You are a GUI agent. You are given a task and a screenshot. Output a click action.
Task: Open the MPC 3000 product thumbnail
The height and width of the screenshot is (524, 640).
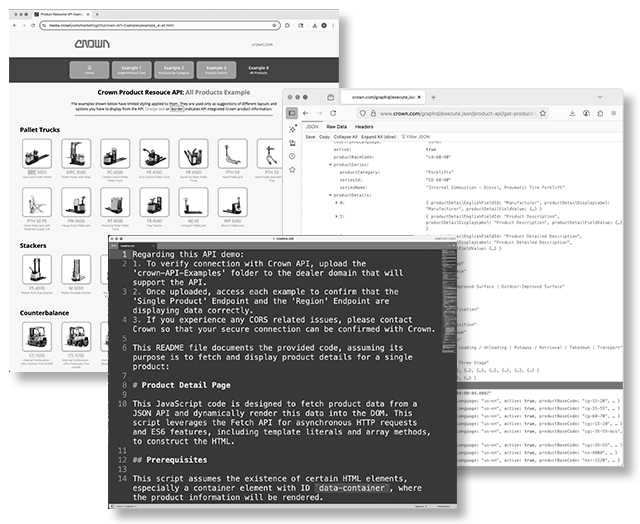(76, 153)
